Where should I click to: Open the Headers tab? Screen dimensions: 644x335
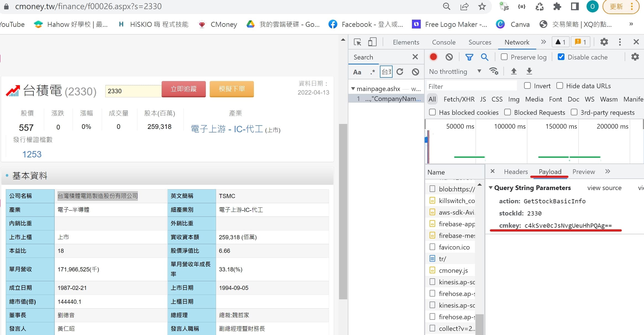(516, 172)
